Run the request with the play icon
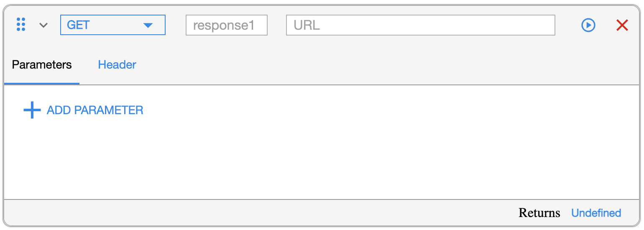This screenshot has width=644, height=230. pos(588,25)
